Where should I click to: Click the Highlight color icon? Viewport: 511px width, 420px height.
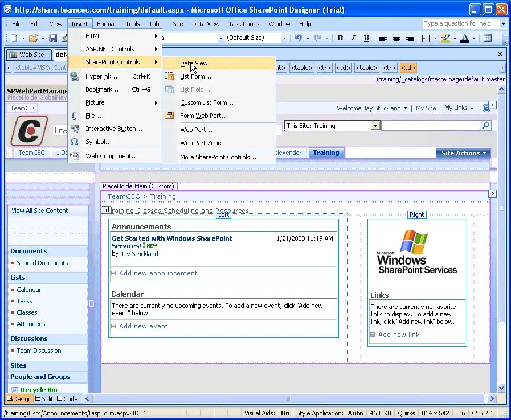click(445, 38)
